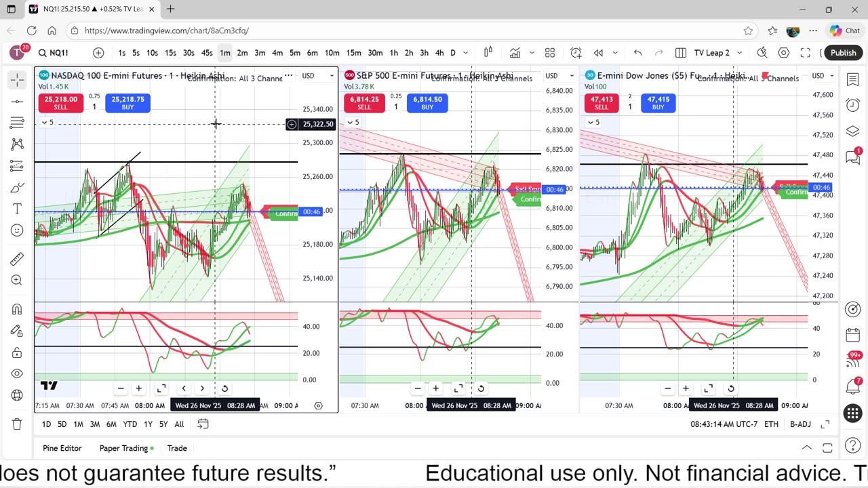The image size is (868, 488).
Task: Open the patterns drawing tool
Action: [17, 144]
